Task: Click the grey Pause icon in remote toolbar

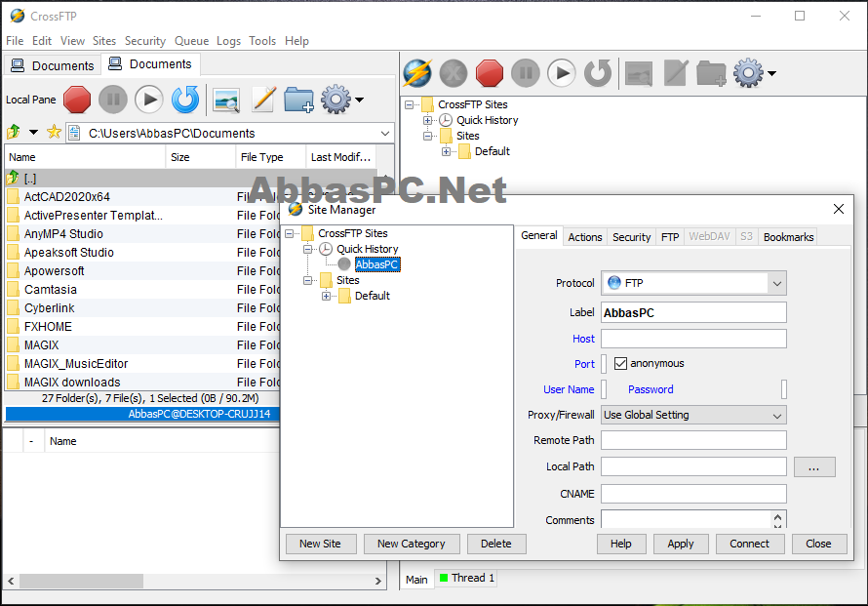Action: point(526,73)
